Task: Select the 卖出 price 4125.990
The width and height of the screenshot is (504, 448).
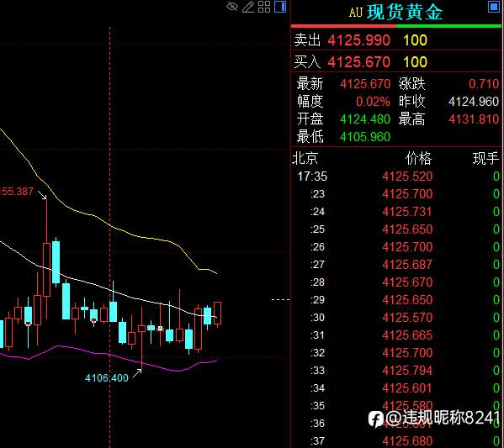Action: pyautogui.click(x=358, y=40)
